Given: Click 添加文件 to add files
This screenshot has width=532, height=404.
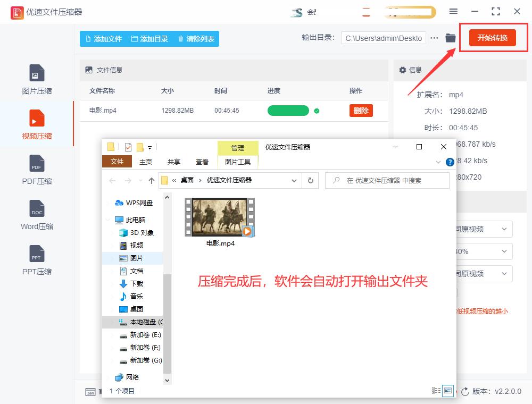Looking at the screenshot, I should point(105,38).
